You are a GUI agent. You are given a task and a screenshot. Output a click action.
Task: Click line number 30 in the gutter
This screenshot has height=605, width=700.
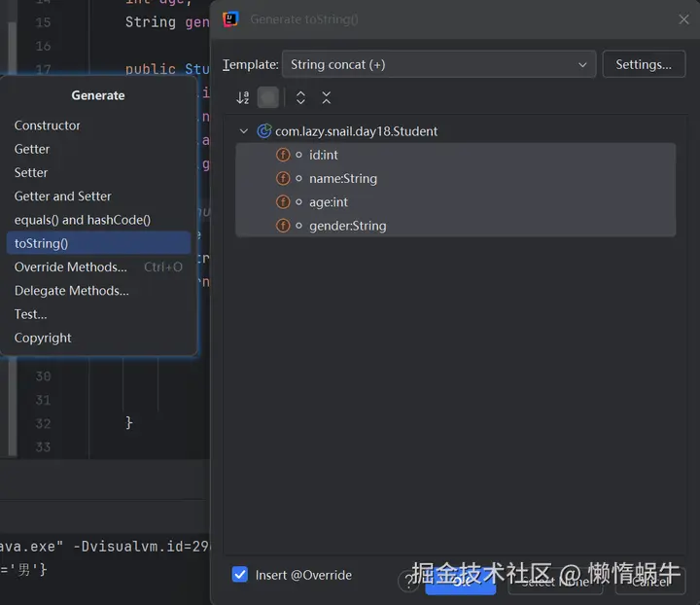[x=44, y=376]
